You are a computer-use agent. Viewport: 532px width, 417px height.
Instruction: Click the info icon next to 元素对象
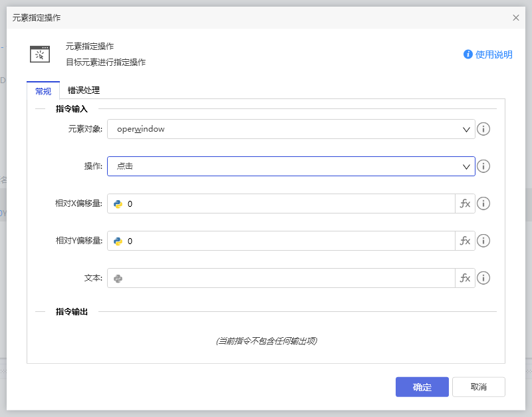(483, 129)
